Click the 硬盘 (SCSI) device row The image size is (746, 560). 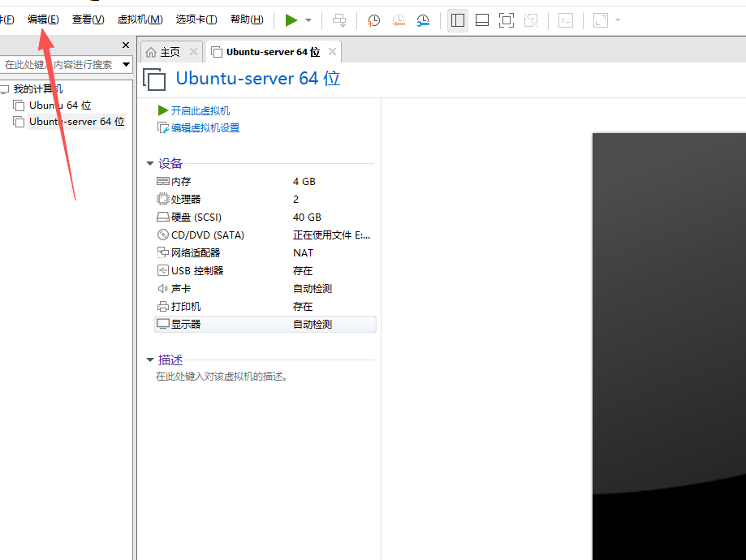click(265, 217)
